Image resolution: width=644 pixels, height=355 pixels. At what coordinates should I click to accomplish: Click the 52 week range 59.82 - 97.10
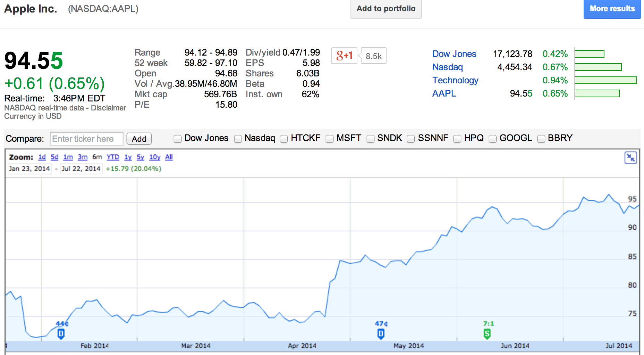211,63
